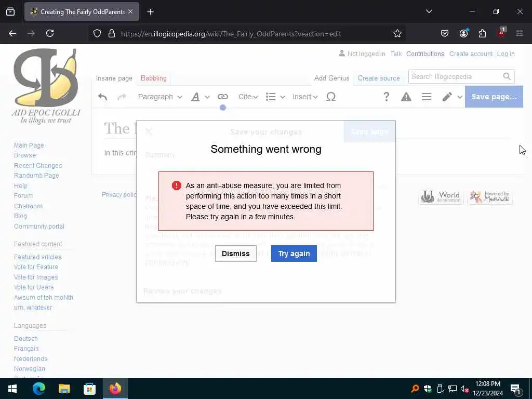
Task: Open the Windows Start menu
Action: coord(12,389)
